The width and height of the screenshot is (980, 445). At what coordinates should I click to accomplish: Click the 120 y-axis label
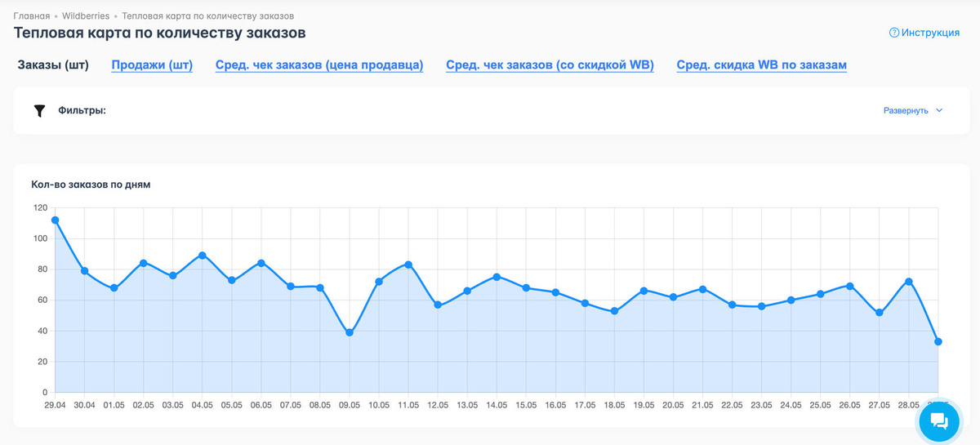(x=40, y=207)
